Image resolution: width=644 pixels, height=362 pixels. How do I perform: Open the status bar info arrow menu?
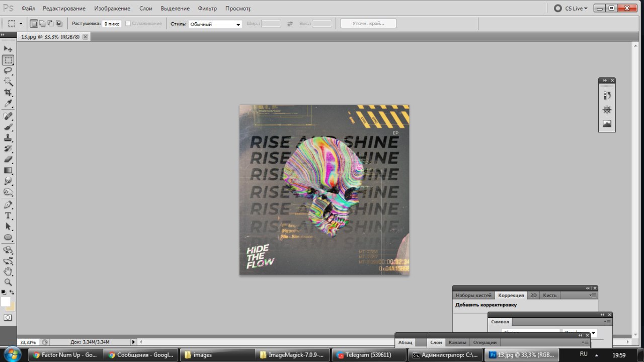point(134,342)
